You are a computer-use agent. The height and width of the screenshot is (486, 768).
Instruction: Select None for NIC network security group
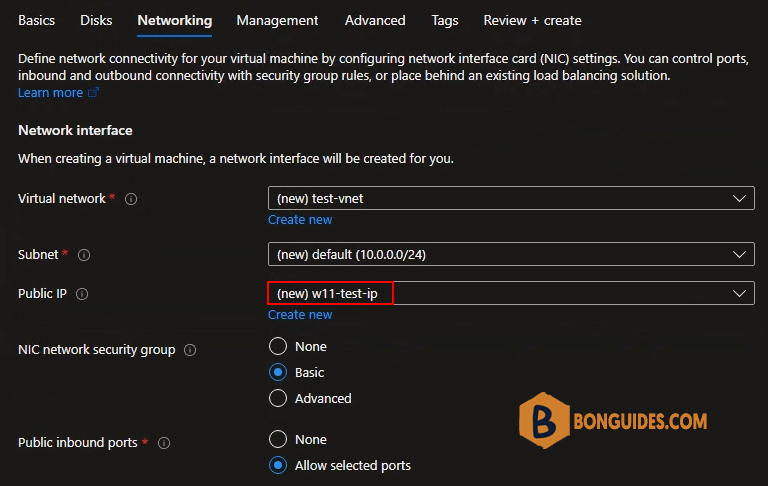point(278,346)
